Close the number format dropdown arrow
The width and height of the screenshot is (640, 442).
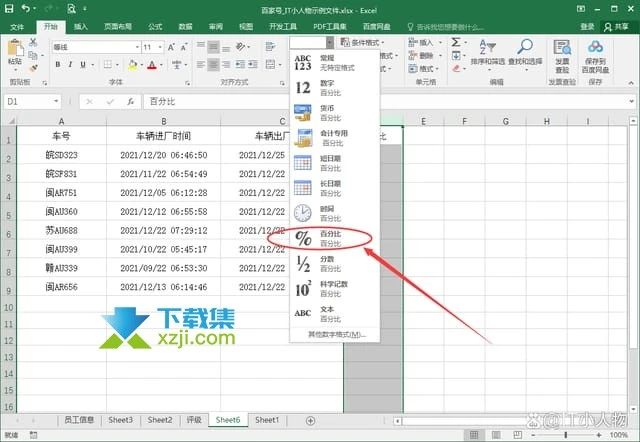pos(330,42)
